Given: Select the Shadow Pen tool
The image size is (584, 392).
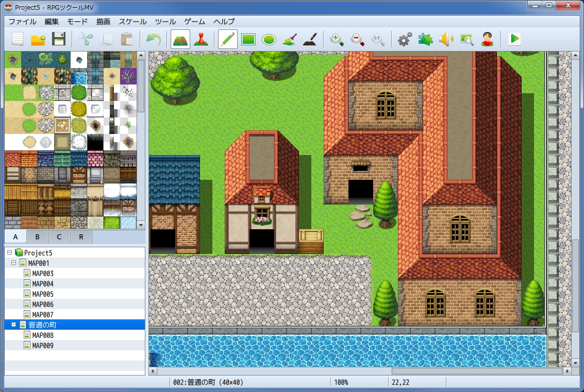Looking at the screenshot, I should (310, 39).
